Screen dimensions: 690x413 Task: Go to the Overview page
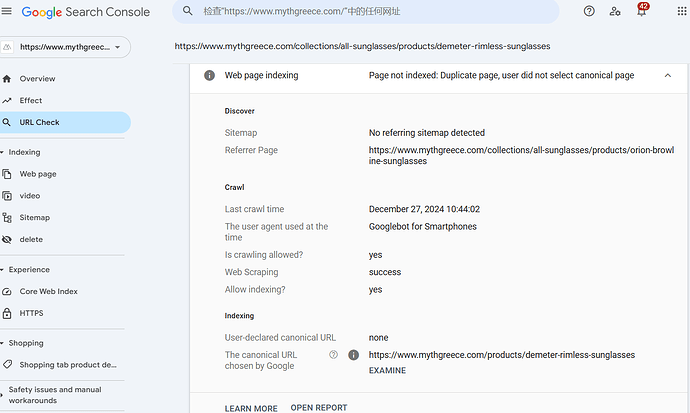click(x=38, y=79)
